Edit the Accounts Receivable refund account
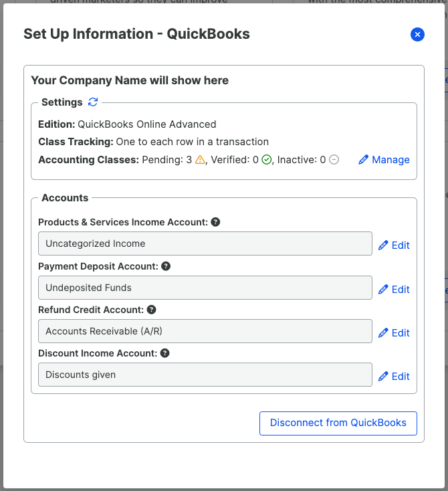 (394, 333)
